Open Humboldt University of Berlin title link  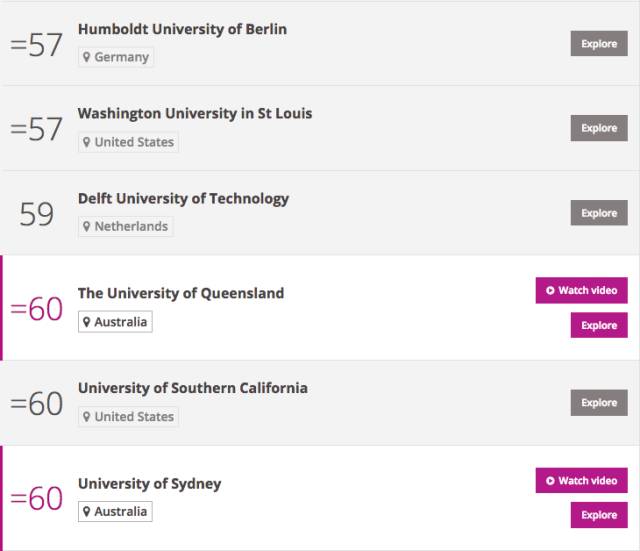(x=182, y=29)
